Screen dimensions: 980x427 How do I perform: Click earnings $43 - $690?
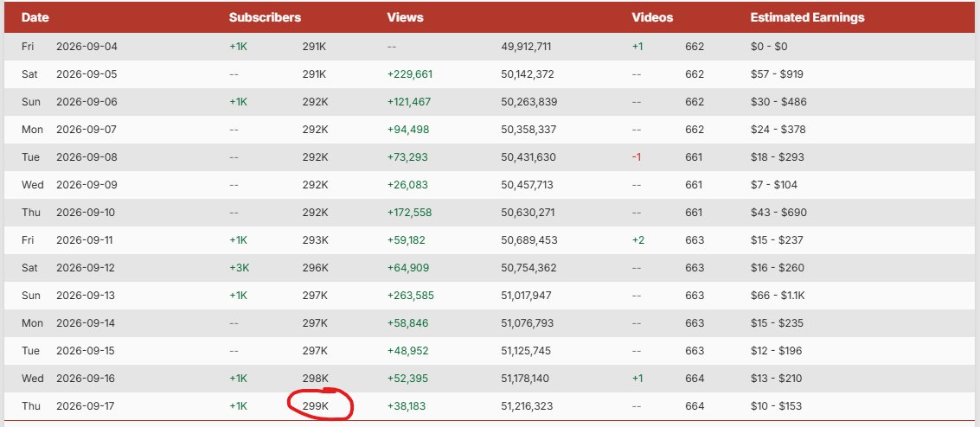click(778, 213)
